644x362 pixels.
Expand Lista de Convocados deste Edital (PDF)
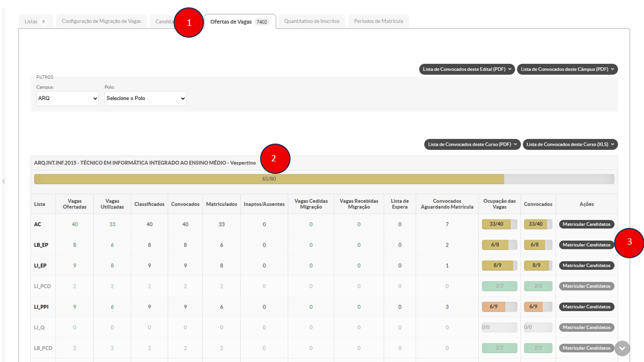[467, 69]
